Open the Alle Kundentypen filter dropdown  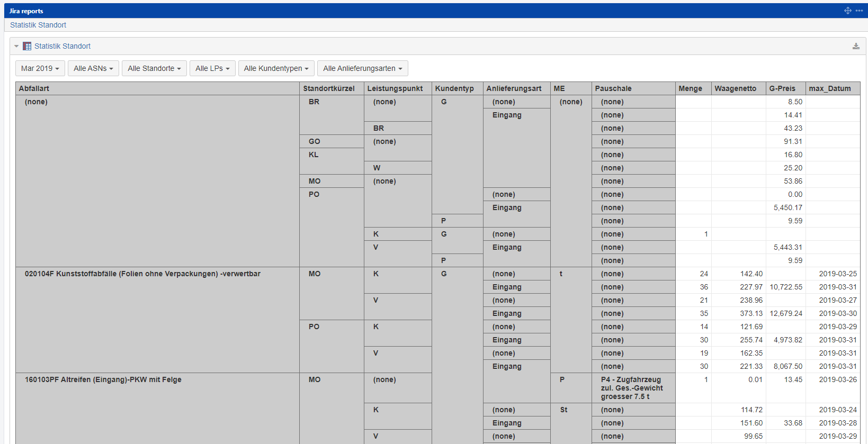(276, 68)
